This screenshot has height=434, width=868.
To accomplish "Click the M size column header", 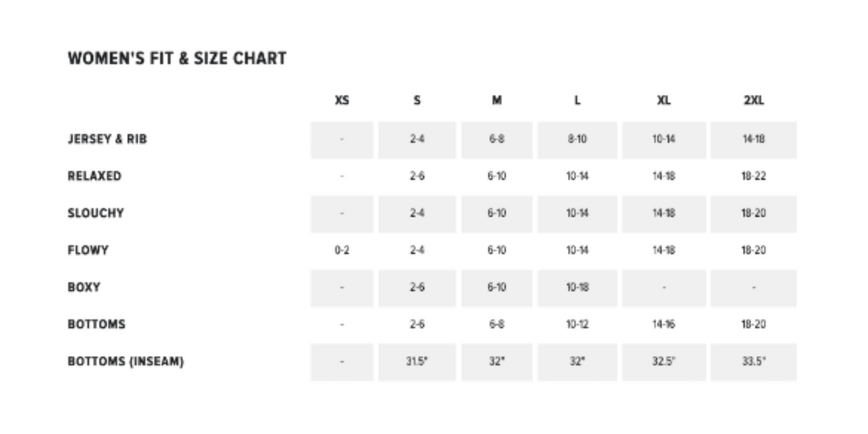I will [497, 100].
